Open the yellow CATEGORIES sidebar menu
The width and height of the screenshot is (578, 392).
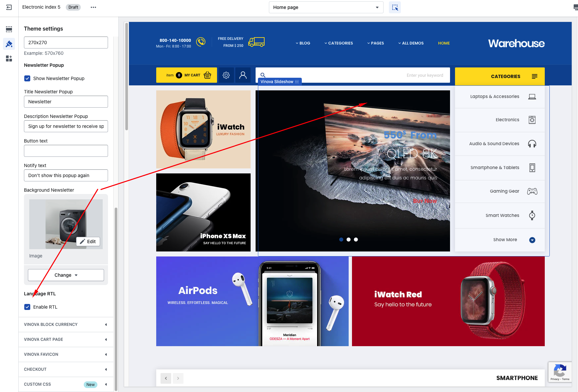coord(500,76)
